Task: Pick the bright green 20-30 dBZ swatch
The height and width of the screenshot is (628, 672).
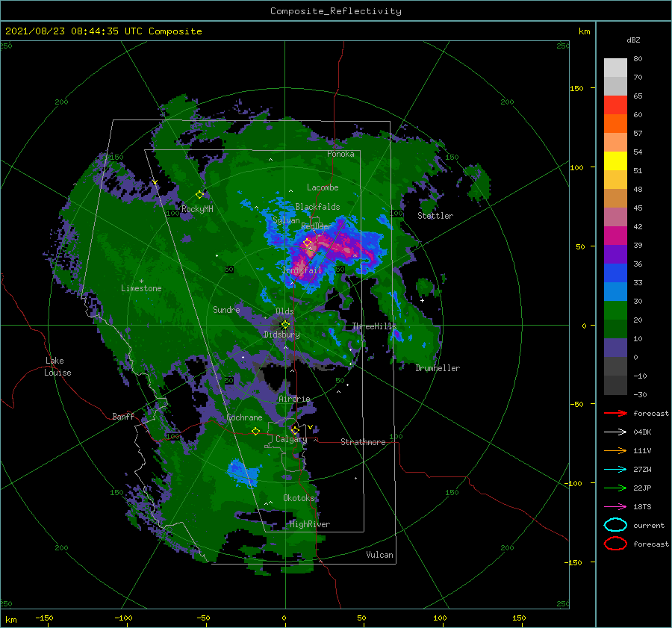Action: pos(615,311)
